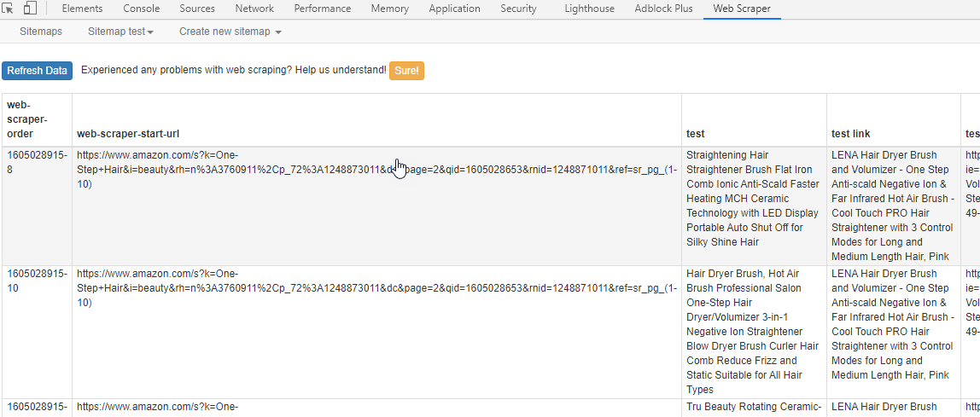
Task: Click the LENA Hair Dryer Brush cell in row 1605028915-10
Action: (x=894, y=332)
